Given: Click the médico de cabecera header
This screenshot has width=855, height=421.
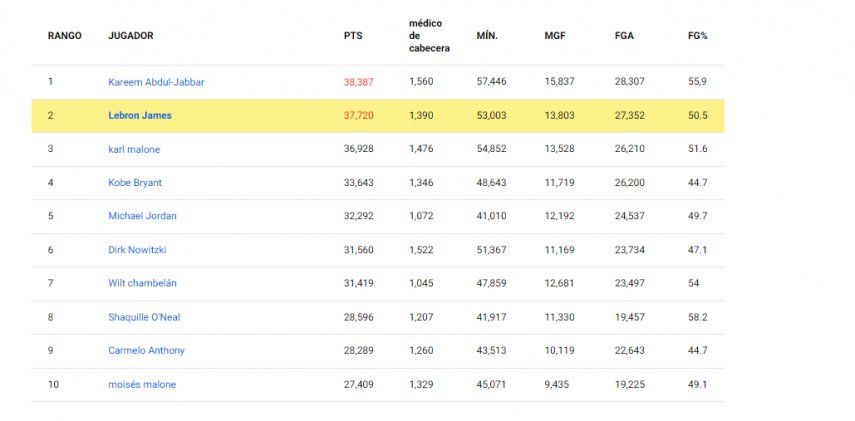Looking at the screenshot, I should point(427,36).
